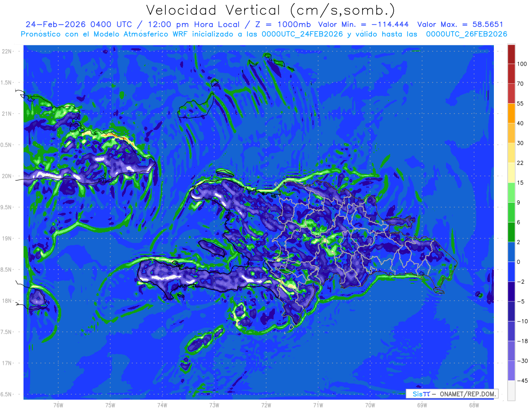Pick the blue swatch between 0 and 2
The width and height of the screenshot is (532, 411).
511,252
